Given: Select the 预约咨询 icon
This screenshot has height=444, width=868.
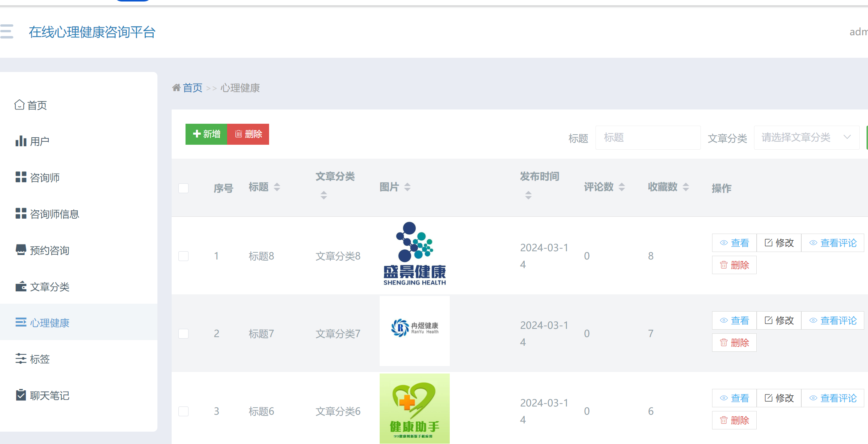Looking at the screenshot, I should point(21,250).
